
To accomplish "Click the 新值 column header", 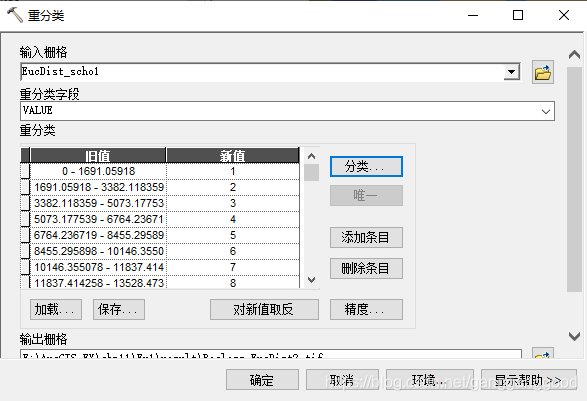I will [232, 155].
